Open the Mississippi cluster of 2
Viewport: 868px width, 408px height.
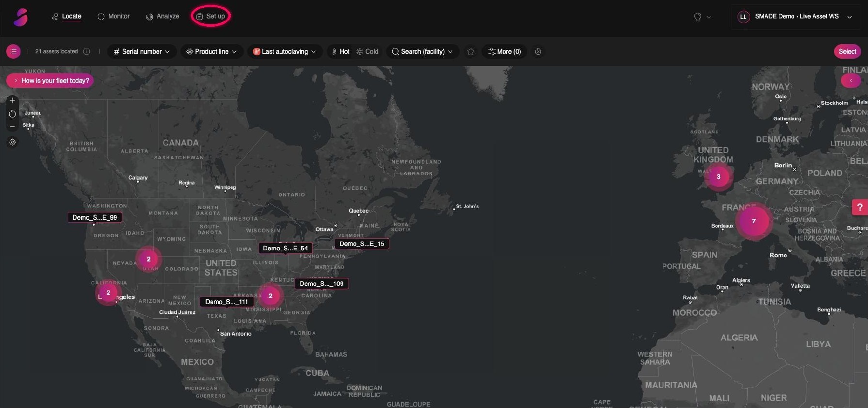click(x=271, y=295)
